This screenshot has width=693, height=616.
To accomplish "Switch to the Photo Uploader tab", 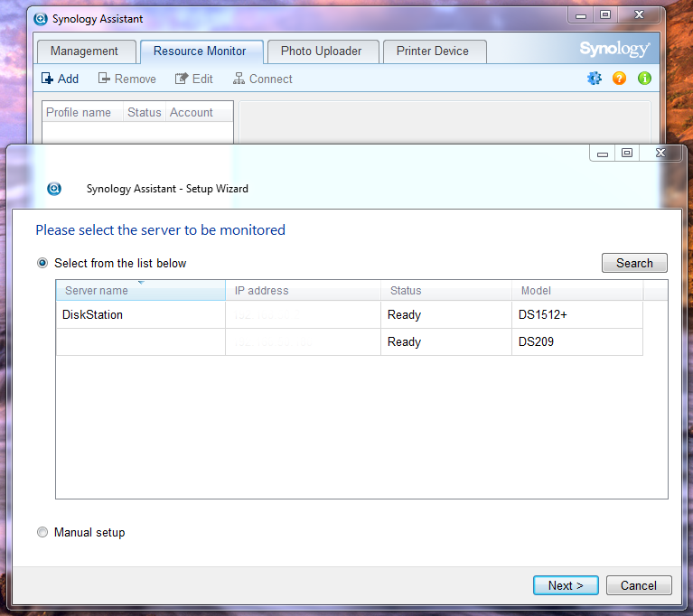I will (323, 51).
